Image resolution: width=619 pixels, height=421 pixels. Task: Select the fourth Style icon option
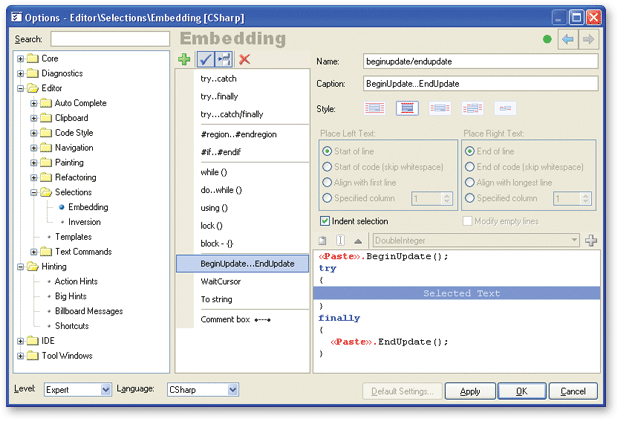(473, 108)
